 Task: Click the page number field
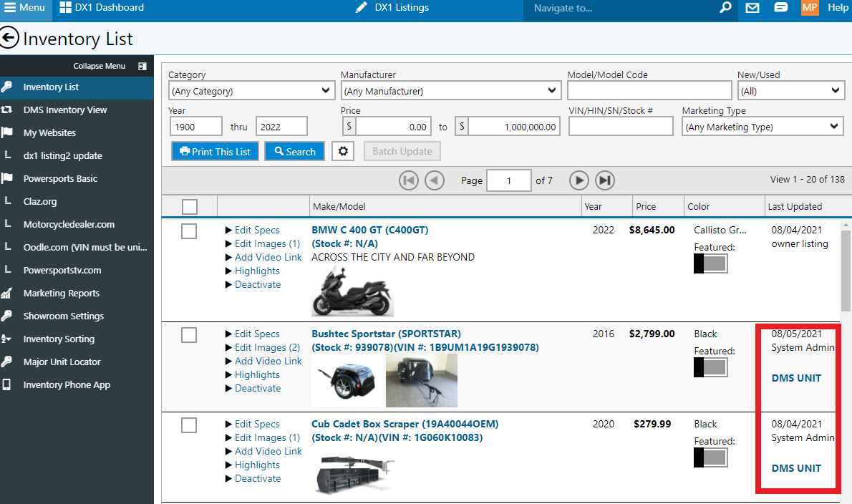(508, 180)
